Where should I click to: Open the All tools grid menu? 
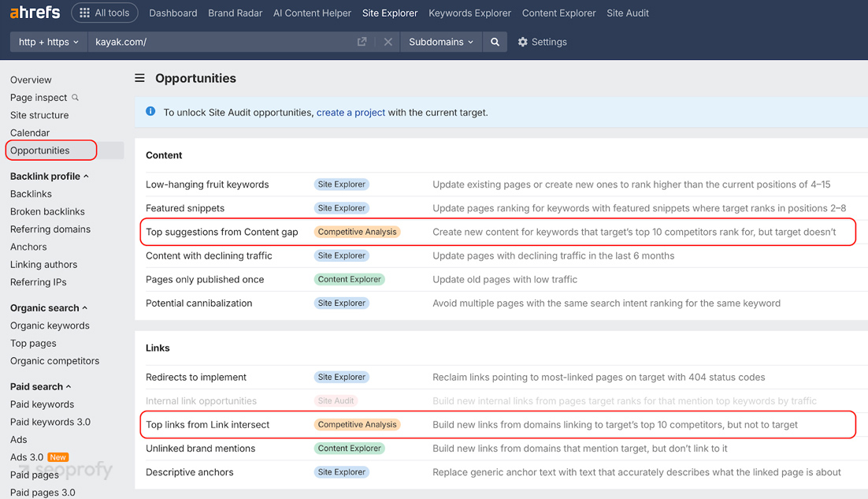point(105,13)
